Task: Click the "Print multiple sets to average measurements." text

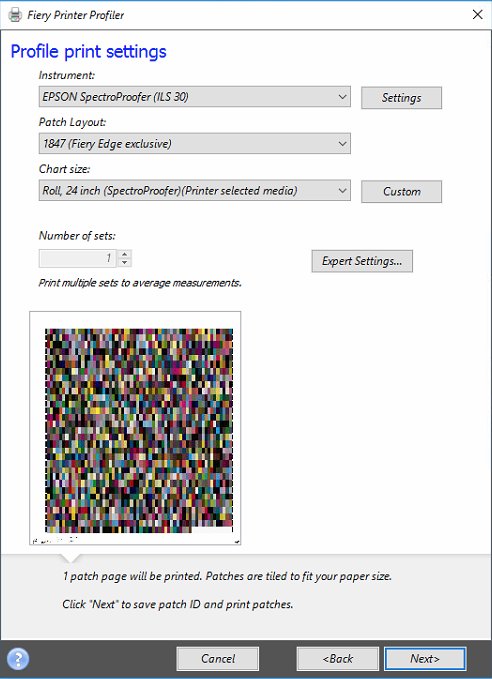Action: [x=140, y=283]
